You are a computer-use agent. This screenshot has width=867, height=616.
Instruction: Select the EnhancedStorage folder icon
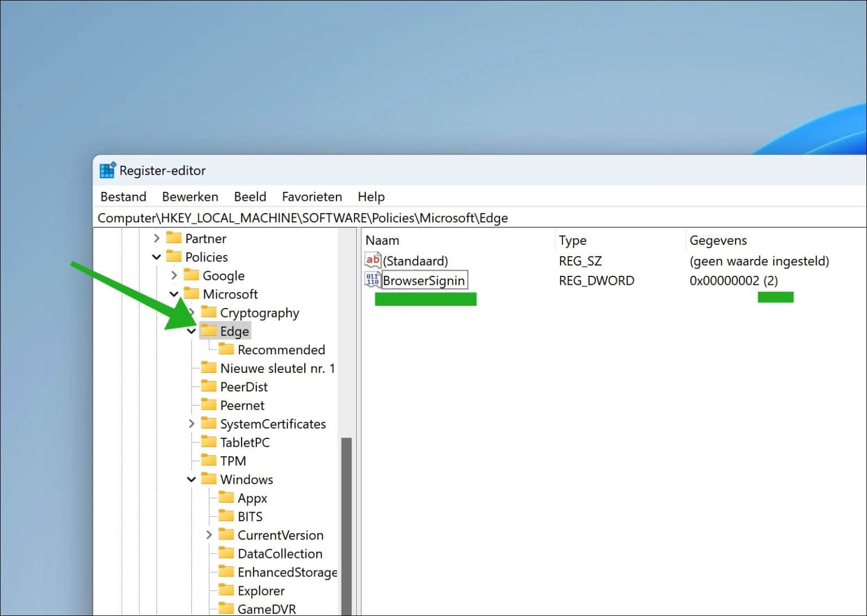point(226,571)
